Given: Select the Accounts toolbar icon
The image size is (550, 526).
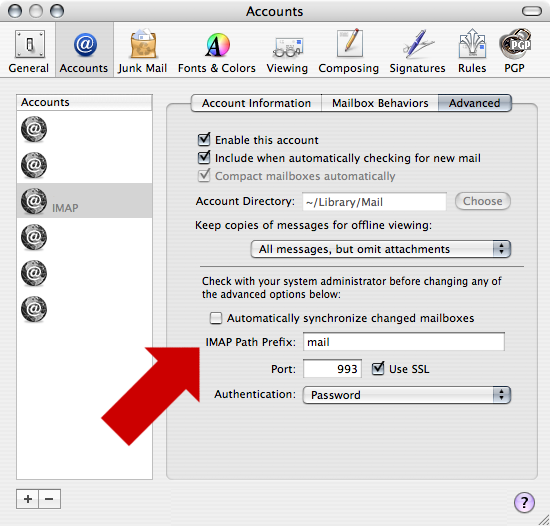Looking at the screenshot, I should pyautogui.click(x=84, y=51).
